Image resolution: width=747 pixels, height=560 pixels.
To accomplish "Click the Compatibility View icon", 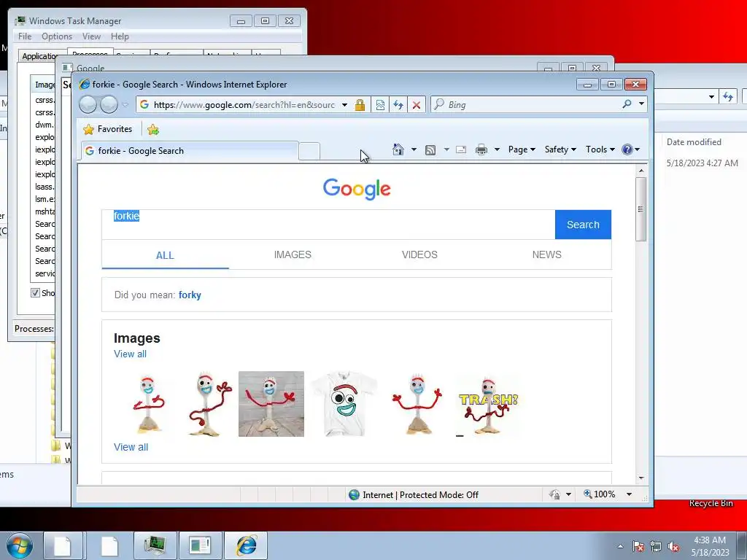I will [x=380, y=105].
